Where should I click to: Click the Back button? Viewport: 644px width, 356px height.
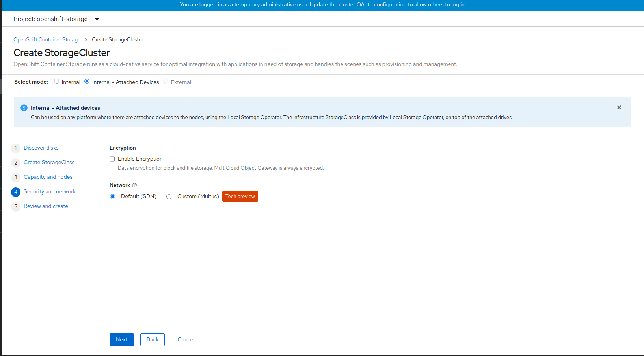153,339
